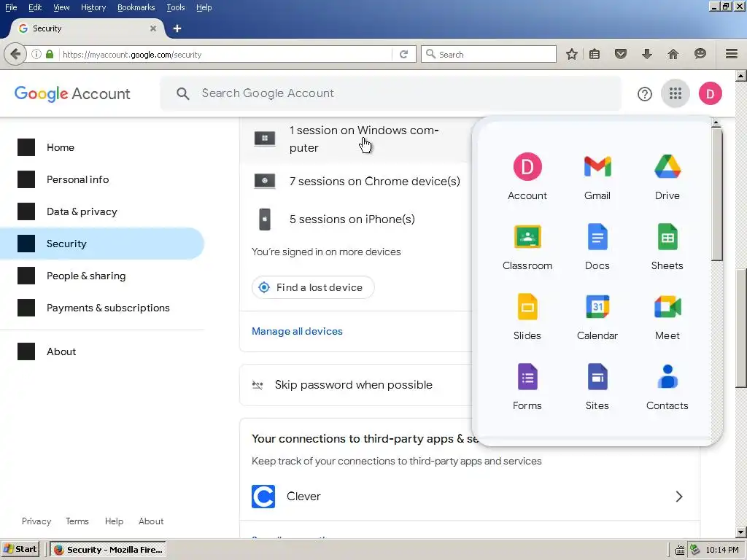Image resolution: width=747 pixels, height=560 pixels.
Task: Open the About footer link
Action: [151, 521]
